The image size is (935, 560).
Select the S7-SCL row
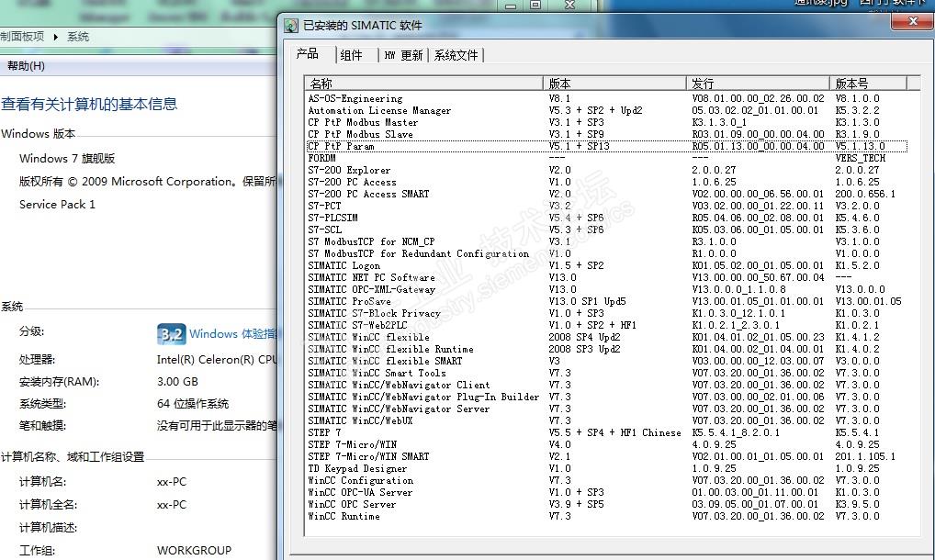(606, 230)
